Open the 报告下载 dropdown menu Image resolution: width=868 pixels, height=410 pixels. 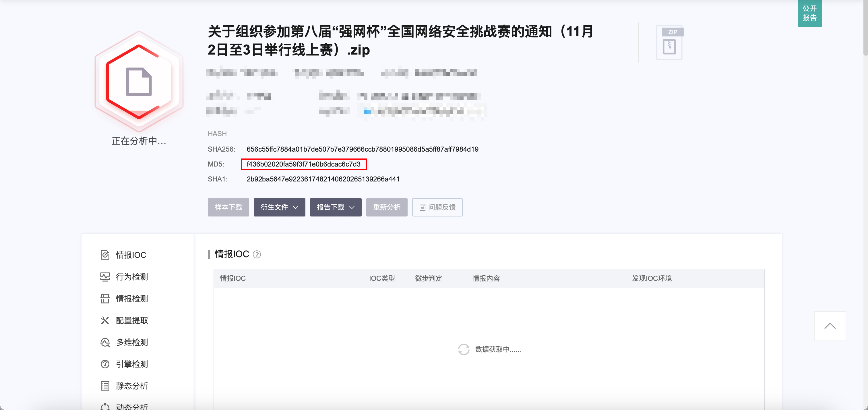[x=335, y=207]
